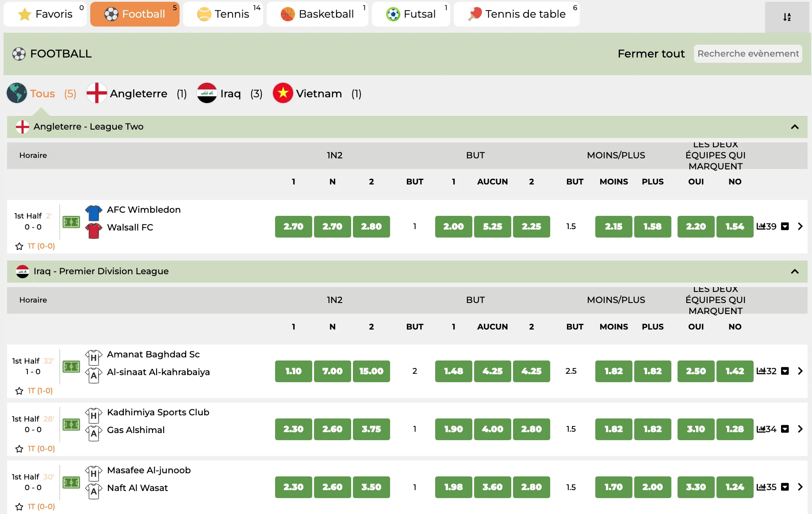Open Amanat Baghdad Sc match name

click(153, 354)
